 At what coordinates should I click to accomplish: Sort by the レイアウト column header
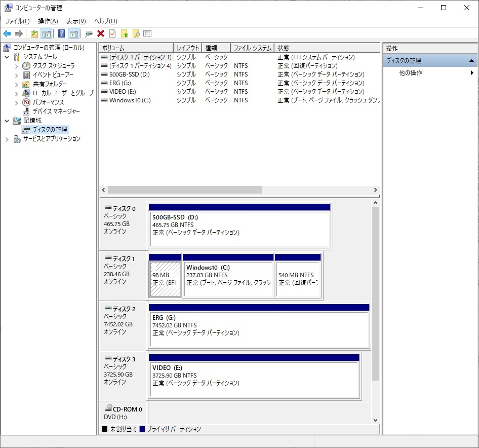pyautogui.click(x=187, y=48)
